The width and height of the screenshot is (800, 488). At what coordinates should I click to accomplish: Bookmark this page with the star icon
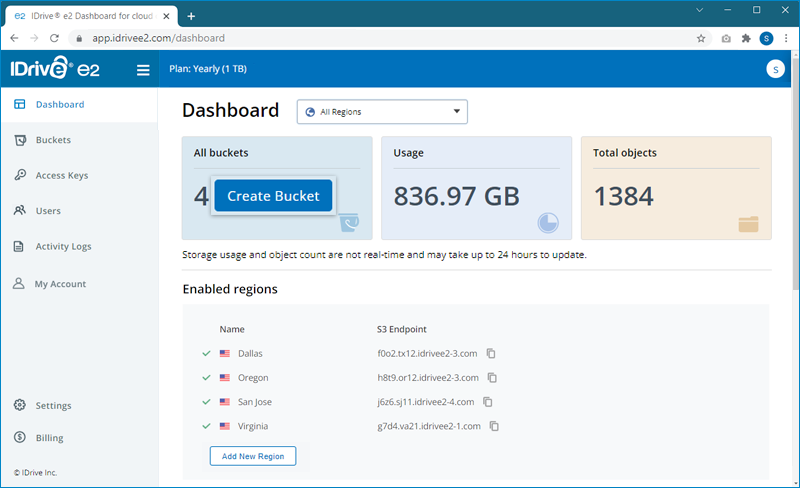coord(701,38)
